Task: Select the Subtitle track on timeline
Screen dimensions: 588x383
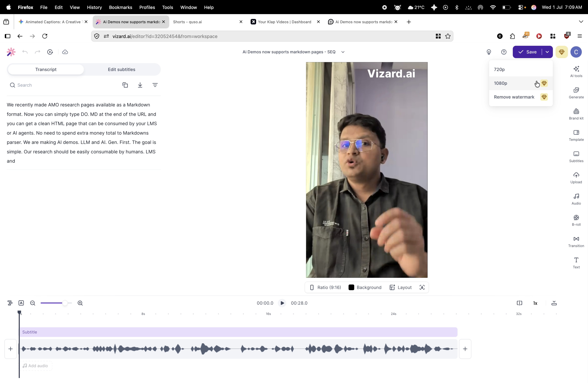Action: click(238, 332)
